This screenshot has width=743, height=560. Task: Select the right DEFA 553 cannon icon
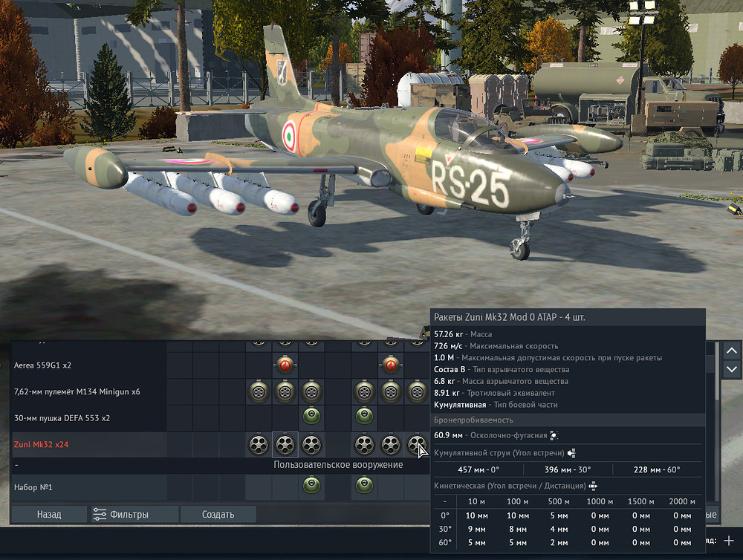(x=363, y=417)
